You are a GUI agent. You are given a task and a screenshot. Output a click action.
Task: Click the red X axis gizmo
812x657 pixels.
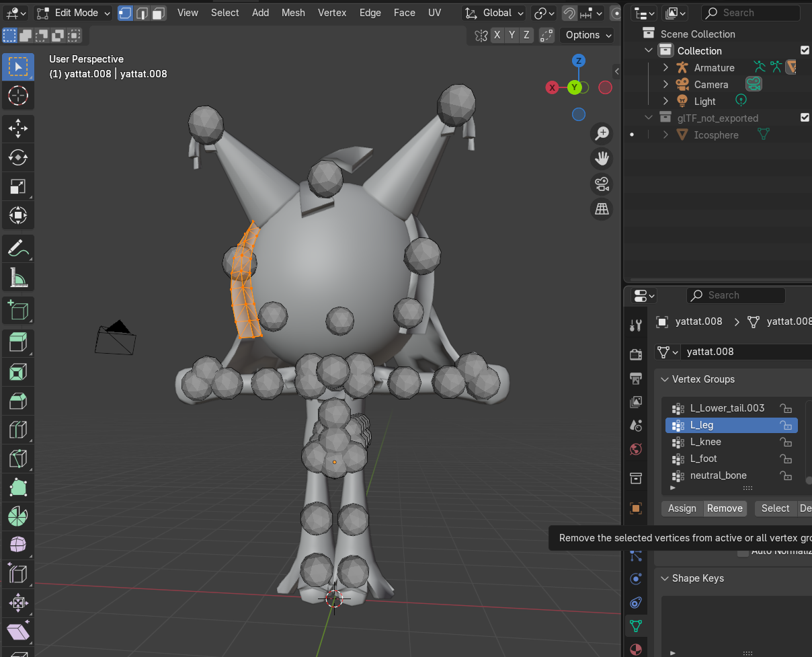pyautogui.click(x=552, y=87)
